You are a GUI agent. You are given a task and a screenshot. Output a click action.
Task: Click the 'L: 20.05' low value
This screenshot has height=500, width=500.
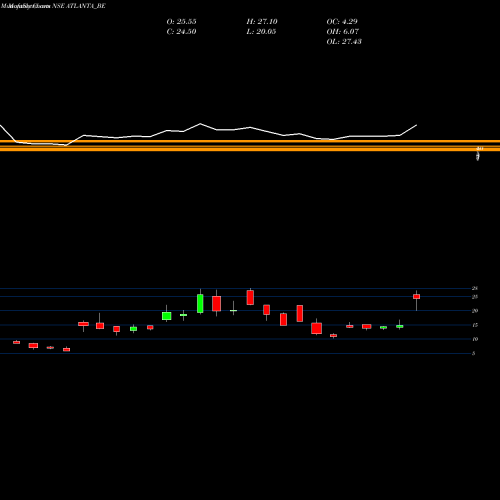[x=261, y=32]
